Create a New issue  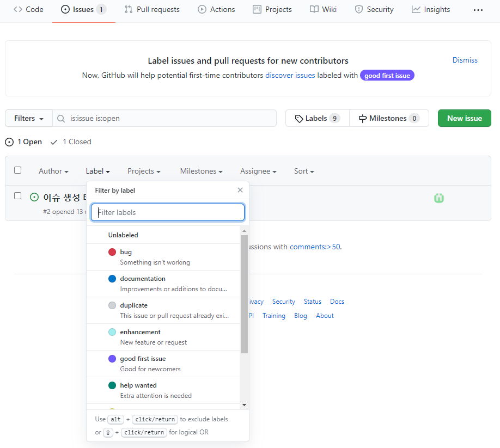pyautogui.click(x=464, y=118)
